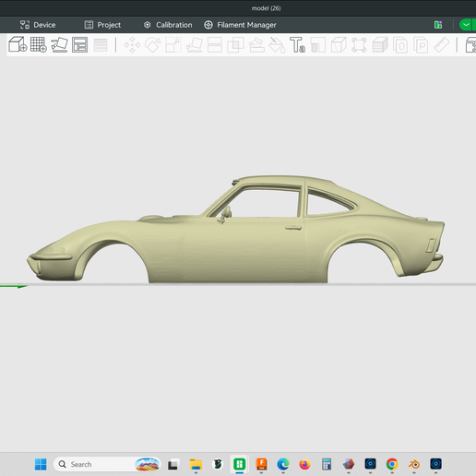Switch to the Project tab

[102, 25]
